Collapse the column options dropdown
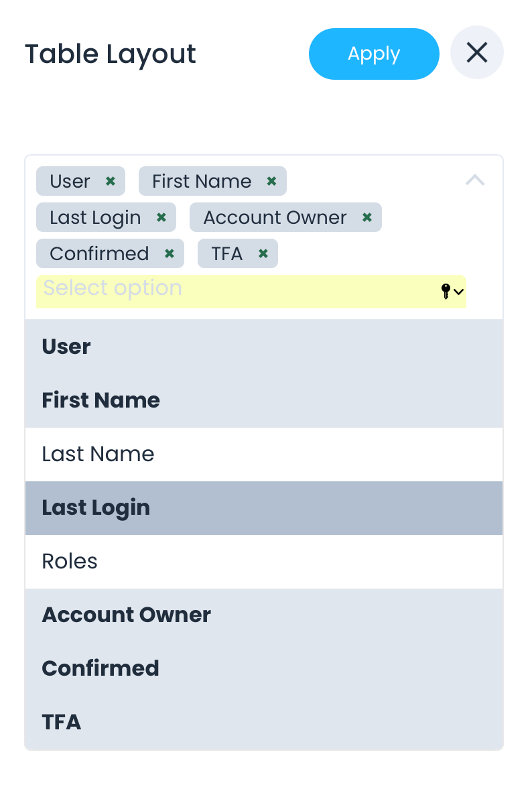 pyautogui.click(x=475, y=180)
